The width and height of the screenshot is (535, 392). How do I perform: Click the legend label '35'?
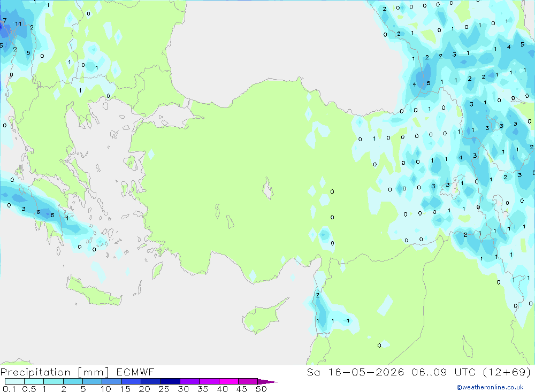coord(203,389)
